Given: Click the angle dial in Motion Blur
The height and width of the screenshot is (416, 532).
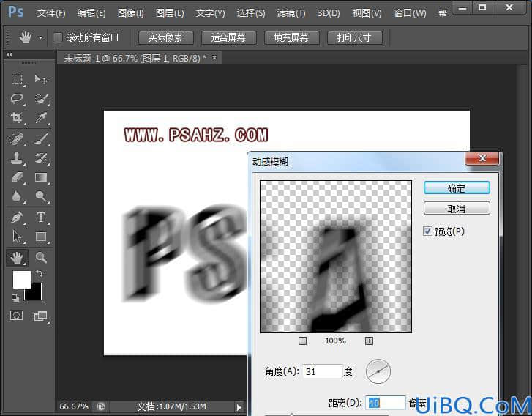Looking at the screenshot, I should click(378, 371).
